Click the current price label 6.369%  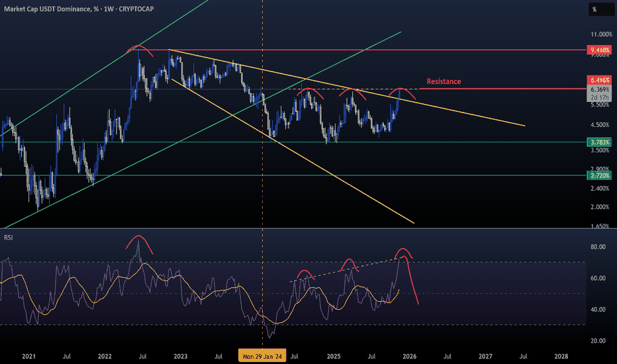coord(599,89)
